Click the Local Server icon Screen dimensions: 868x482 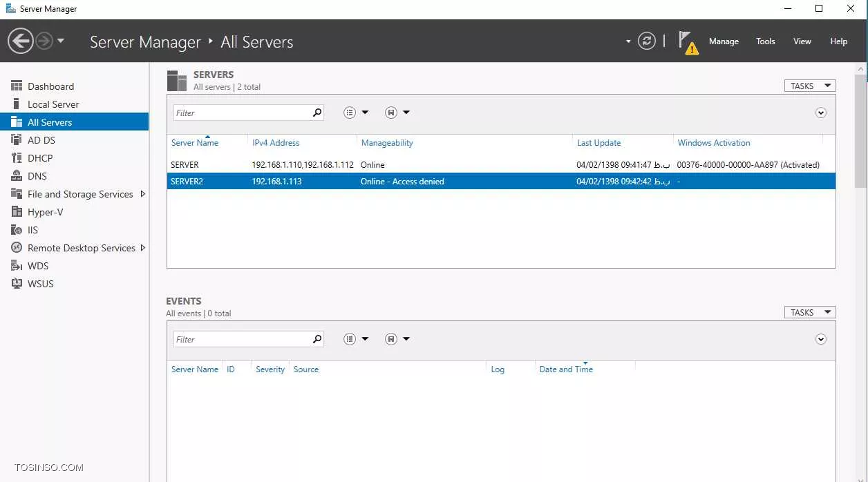(x=17, y=104)
